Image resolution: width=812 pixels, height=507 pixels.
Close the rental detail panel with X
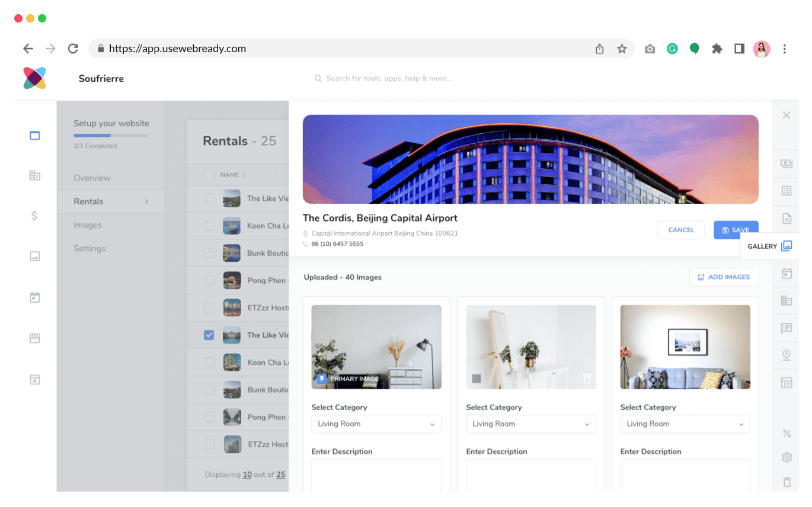pos(787,115)
